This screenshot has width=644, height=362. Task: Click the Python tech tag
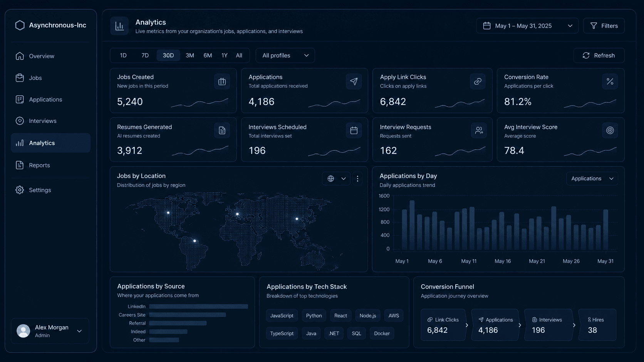314,315
